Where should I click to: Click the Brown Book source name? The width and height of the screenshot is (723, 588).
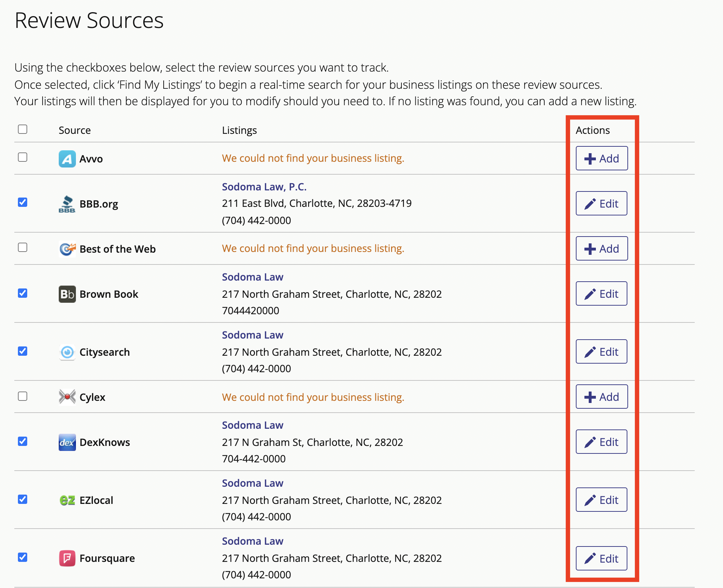tap(109, 294)
